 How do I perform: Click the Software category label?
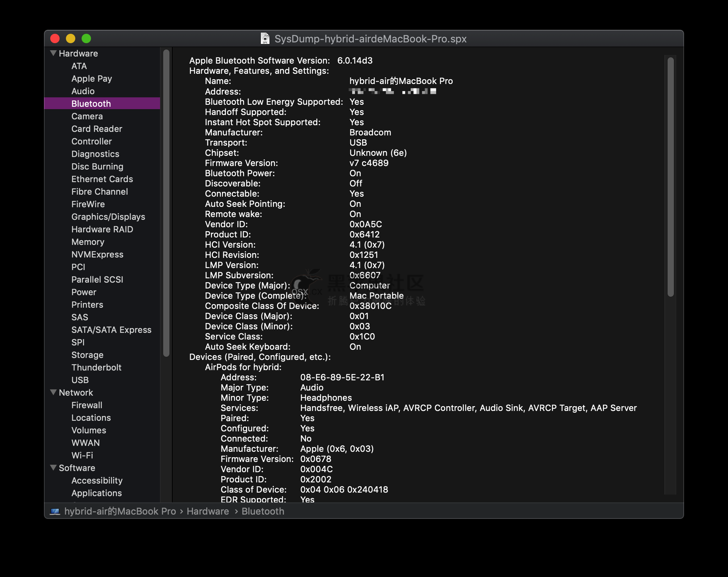tap(77, 468)
